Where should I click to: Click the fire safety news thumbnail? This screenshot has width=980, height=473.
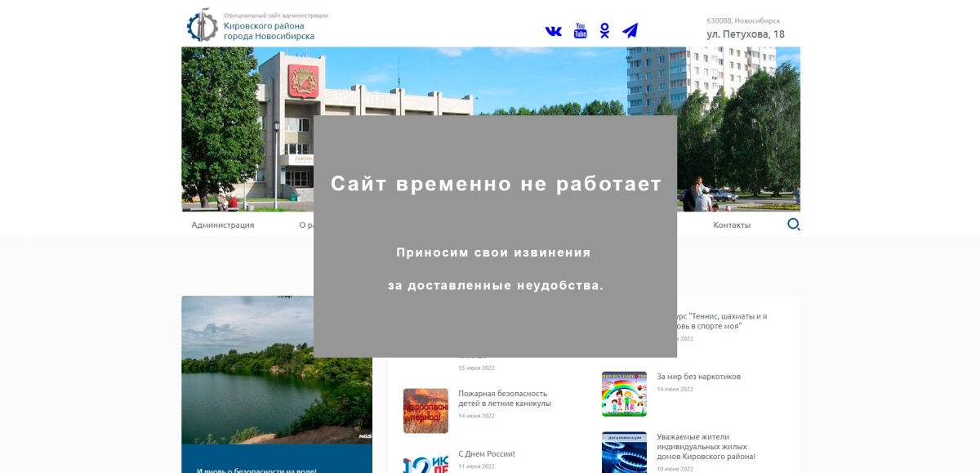tap(425, 411)
